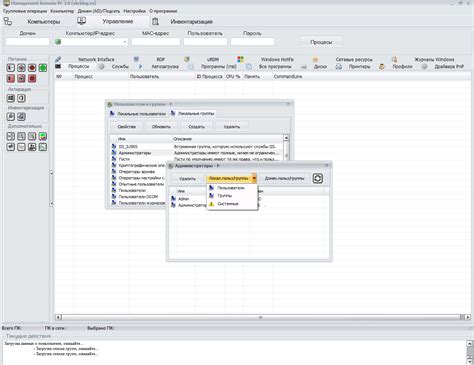Select the Администраторы group row
The image size is (474, 365).
click(197, 153)
